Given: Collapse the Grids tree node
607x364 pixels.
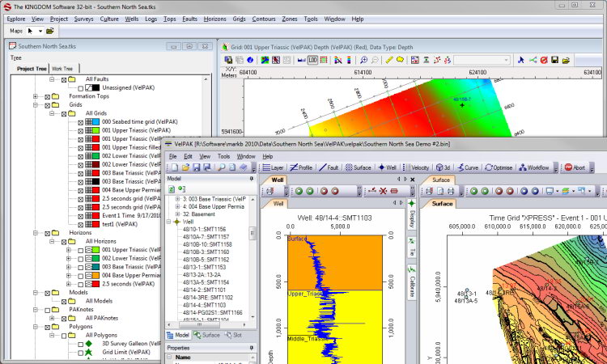Looking at the screenshot, I should tap(35, 104).
